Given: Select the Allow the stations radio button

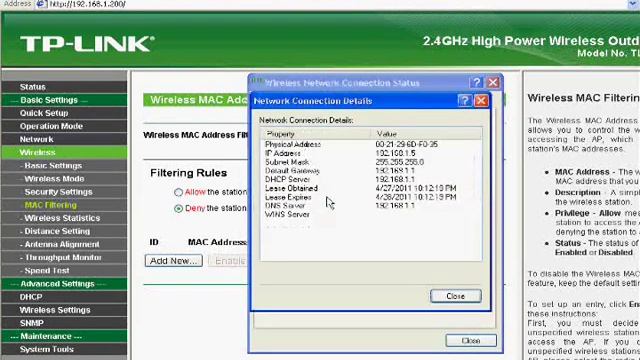Looking at the screenshot, I should point(178,192).
